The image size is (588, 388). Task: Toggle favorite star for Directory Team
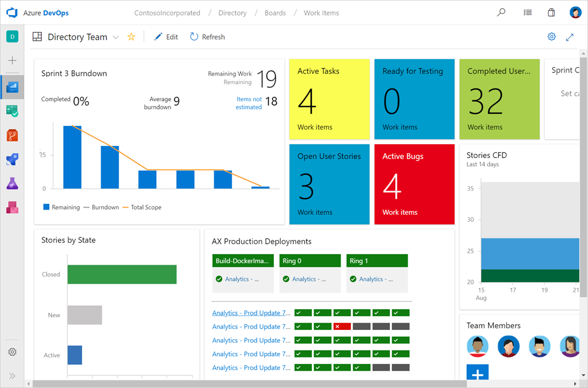[x=131, y=37]
